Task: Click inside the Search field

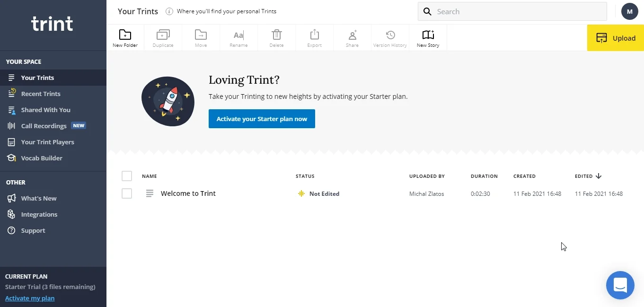Action: coord(512,11)
